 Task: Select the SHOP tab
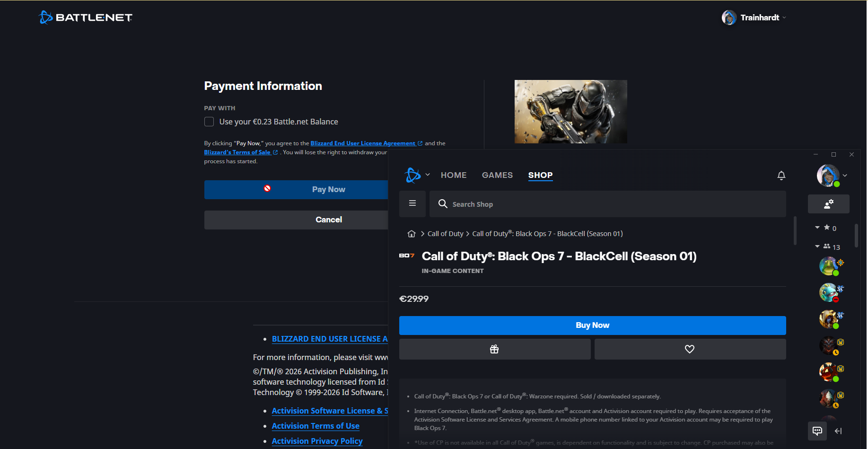(540, 175)
